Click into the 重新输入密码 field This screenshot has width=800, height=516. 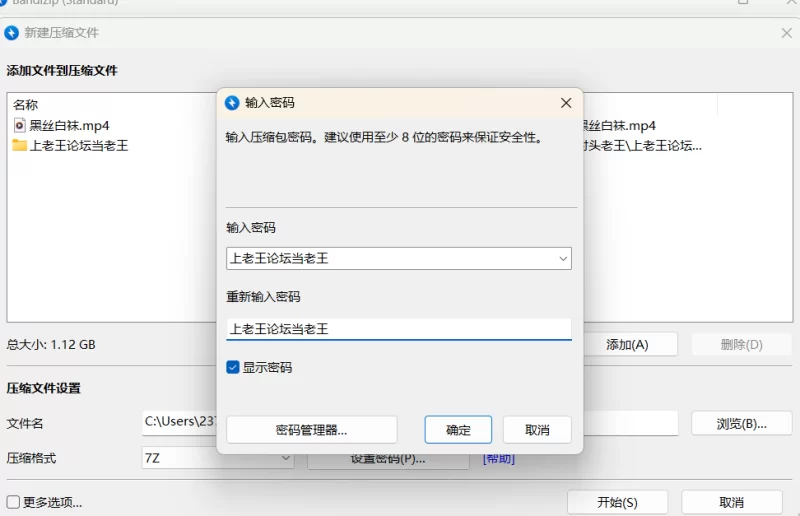[398, 329]
